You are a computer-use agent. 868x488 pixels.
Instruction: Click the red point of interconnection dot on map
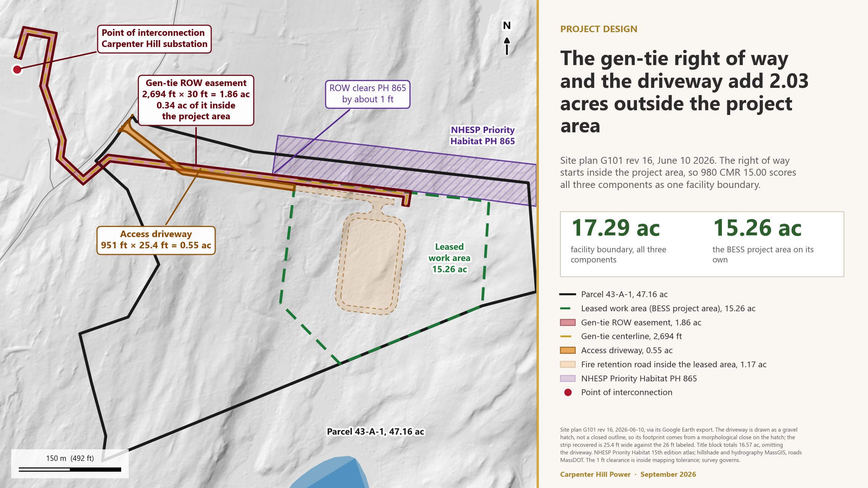pos(17,69)
